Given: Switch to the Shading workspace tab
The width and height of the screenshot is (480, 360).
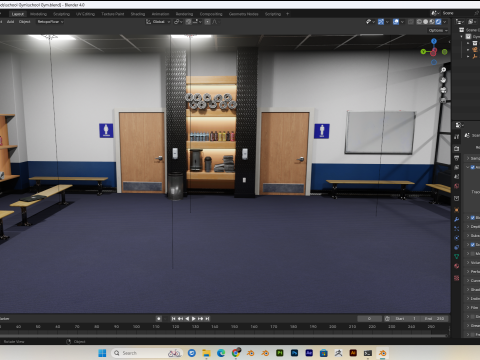Looking at the screenshot, I should point(138,14).
